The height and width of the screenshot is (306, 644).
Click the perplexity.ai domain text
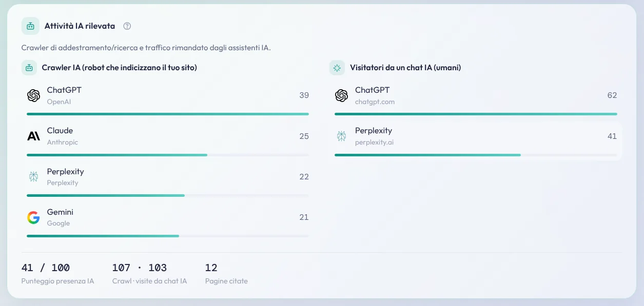(375, 142)
